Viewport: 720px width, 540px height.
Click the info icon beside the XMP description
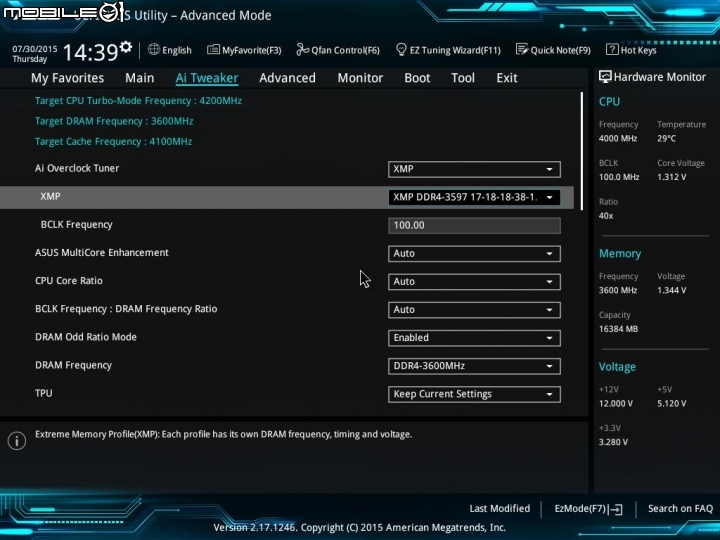17,441
